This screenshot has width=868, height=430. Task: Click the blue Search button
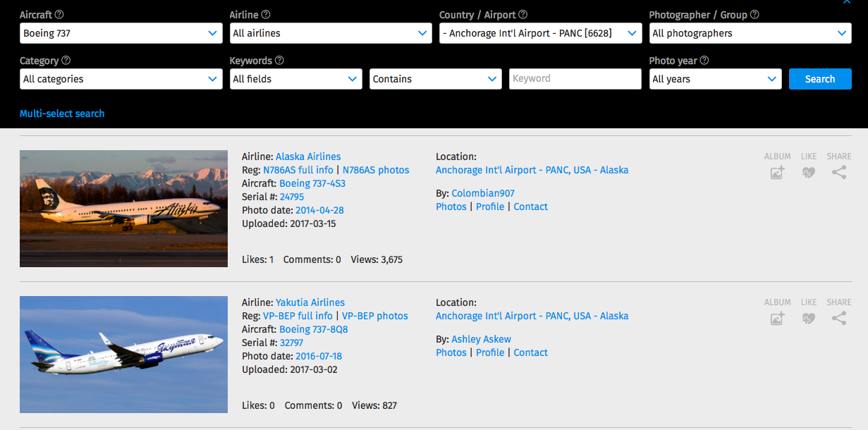(x=820, y=79)
